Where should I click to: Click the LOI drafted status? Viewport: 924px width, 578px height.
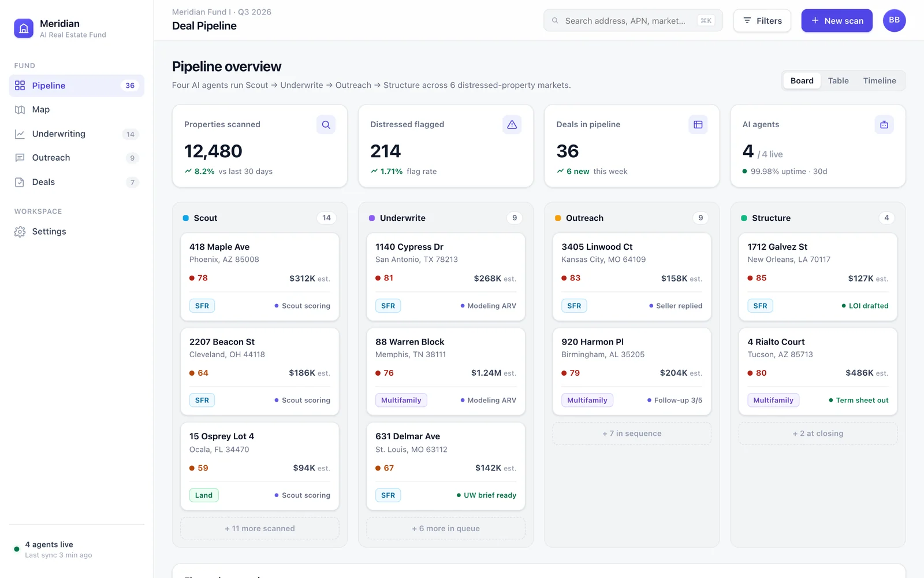click(x=865, y=306)
